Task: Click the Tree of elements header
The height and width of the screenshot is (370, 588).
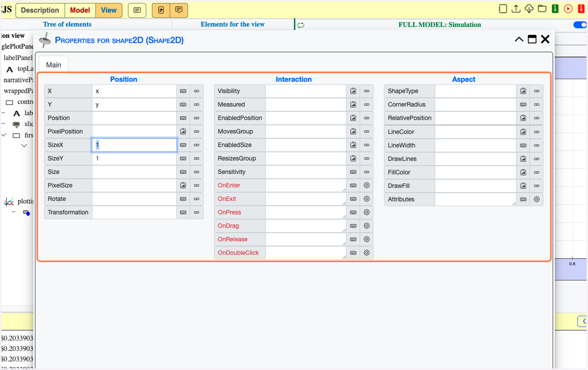Action: 67,25
